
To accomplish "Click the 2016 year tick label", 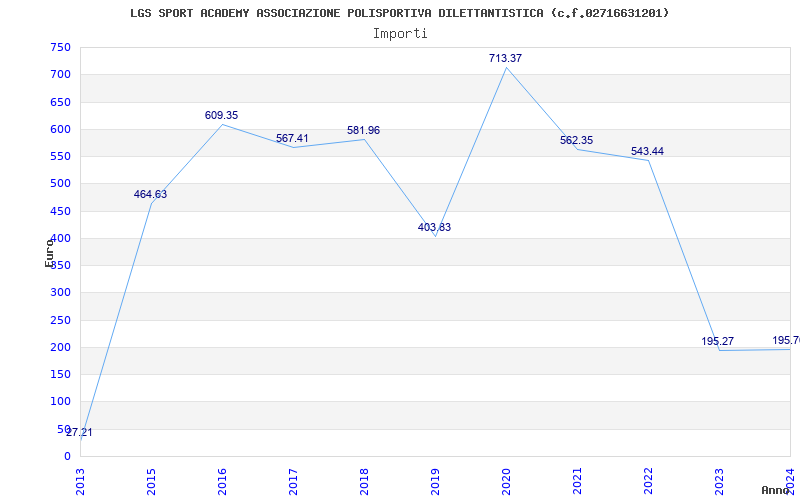I will coord(222,481).
